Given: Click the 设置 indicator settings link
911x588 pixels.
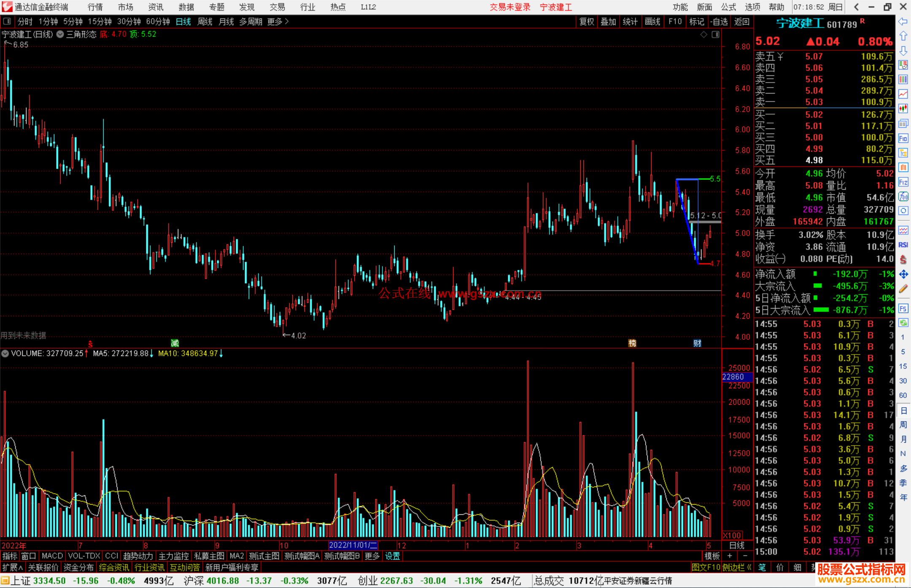Looking at the screenshot, I should coord(392,556).
